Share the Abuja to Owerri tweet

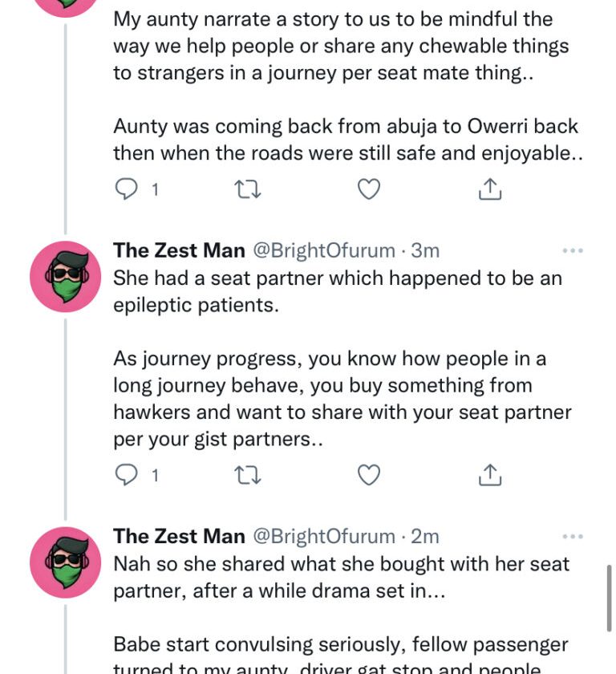pos(489,189)
